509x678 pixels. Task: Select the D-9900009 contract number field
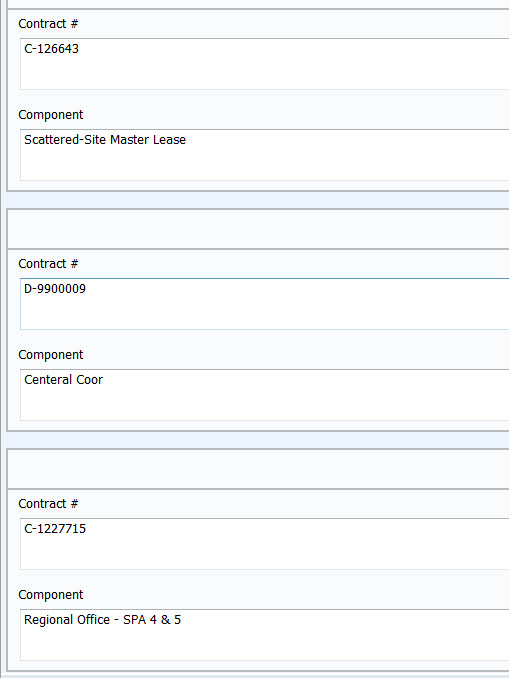point(264,304)
